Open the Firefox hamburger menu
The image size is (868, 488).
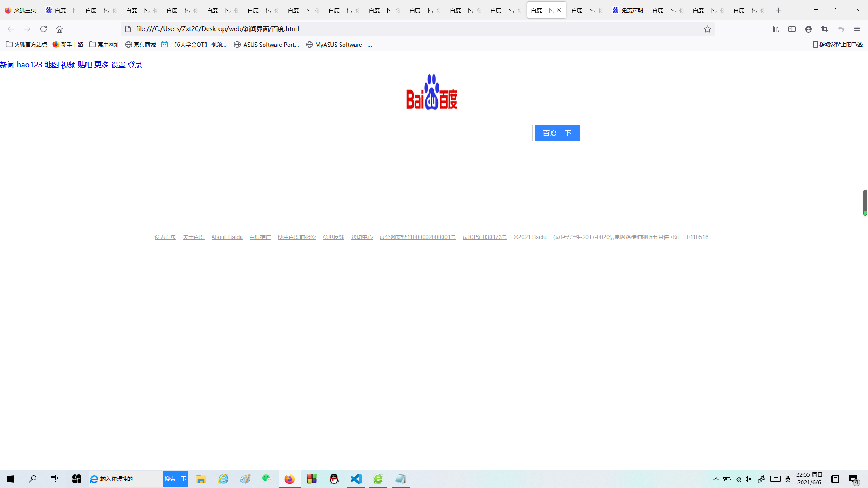(857, 29)
